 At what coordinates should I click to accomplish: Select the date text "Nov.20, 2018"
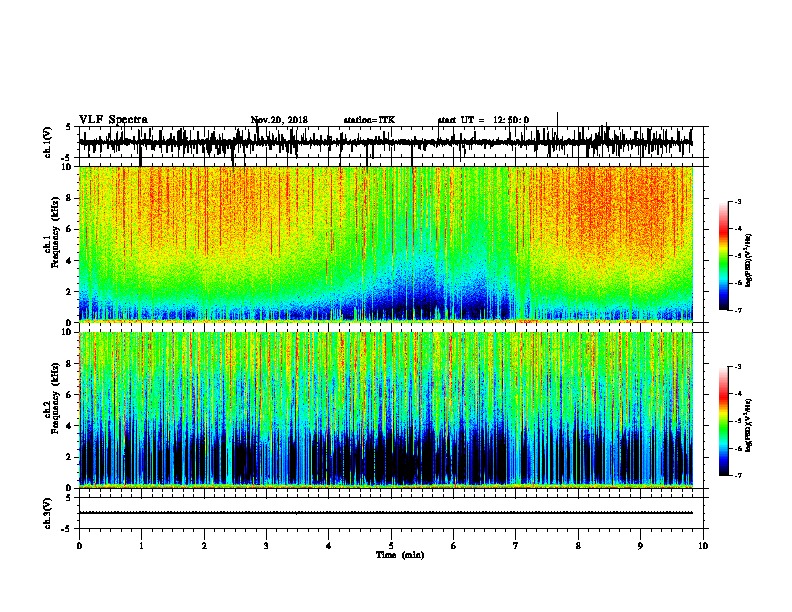coord(279,120)
